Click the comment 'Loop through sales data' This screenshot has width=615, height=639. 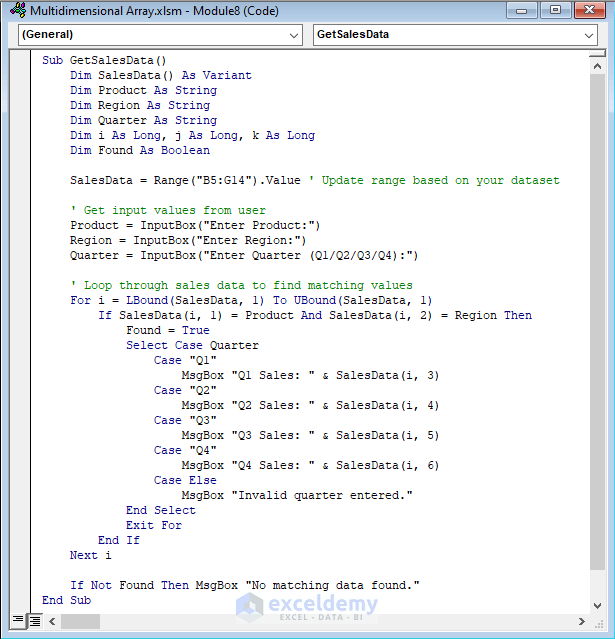[x=241, y=285]
